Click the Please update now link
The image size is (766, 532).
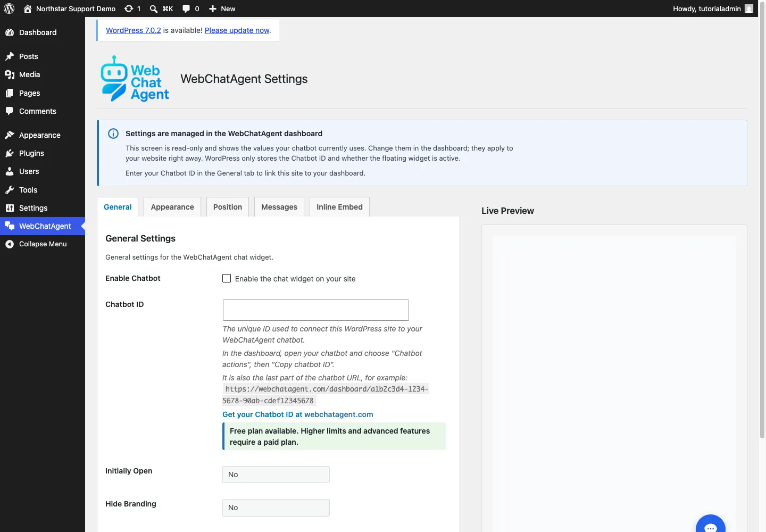coord(237,30)
